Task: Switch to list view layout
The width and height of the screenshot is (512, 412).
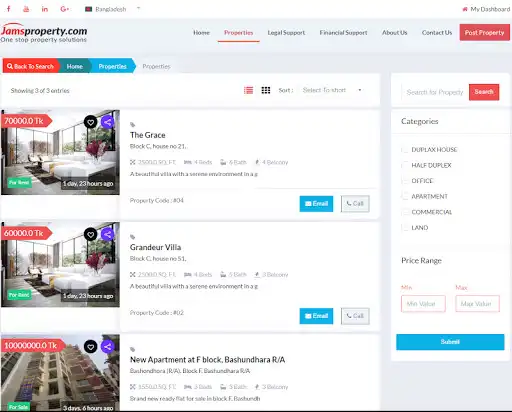Action: click(x=248, y=90)
